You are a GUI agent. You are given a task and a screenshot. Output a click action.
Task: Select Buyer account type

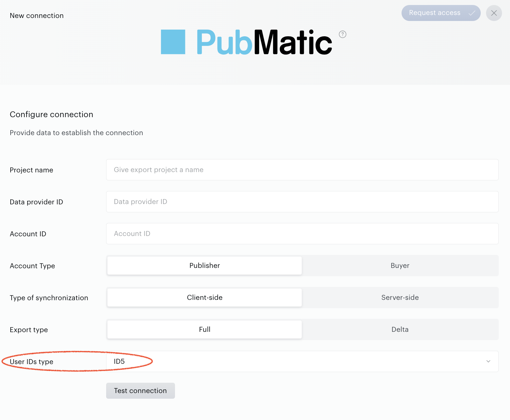point(400,266)
